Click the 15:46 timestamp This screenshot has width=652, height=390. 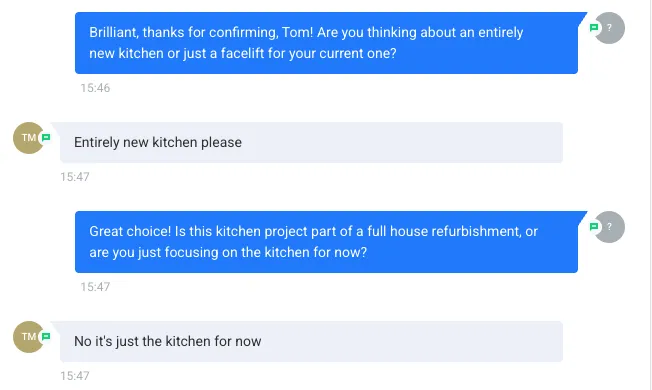(x=95, y=88)
